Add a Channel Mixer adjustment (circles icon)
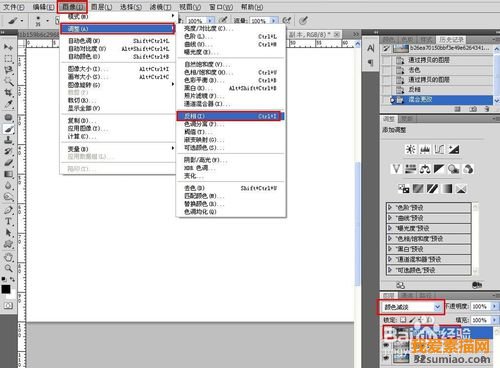 [x=468, y=169]
